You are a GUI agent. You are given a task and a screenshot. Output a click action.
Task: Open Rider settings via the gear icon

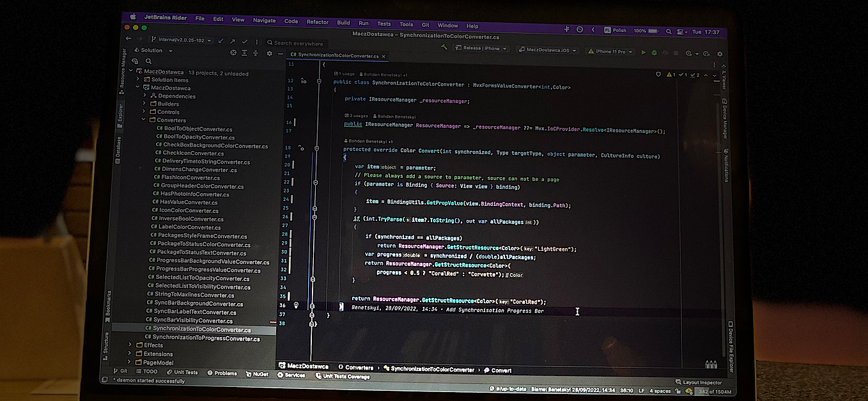coord(720,54)
